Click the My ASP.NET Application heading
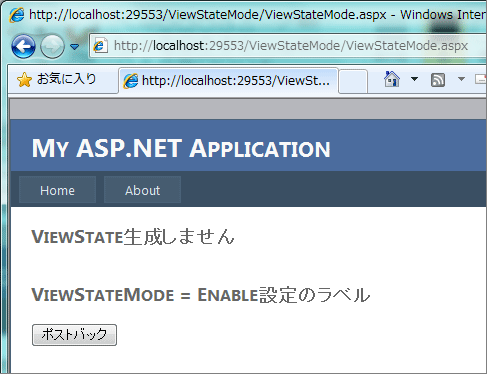This screenshot has height=374, width=487. [181, 148]
